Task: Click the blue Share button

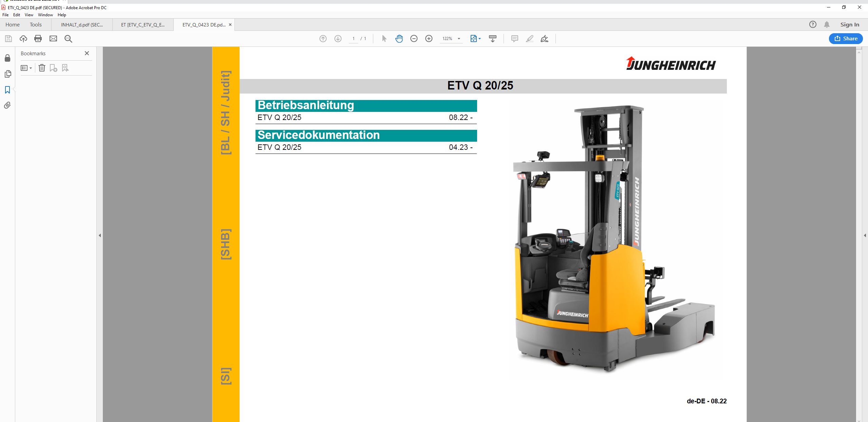Action: pyautogui.click(x=846, y=39)
